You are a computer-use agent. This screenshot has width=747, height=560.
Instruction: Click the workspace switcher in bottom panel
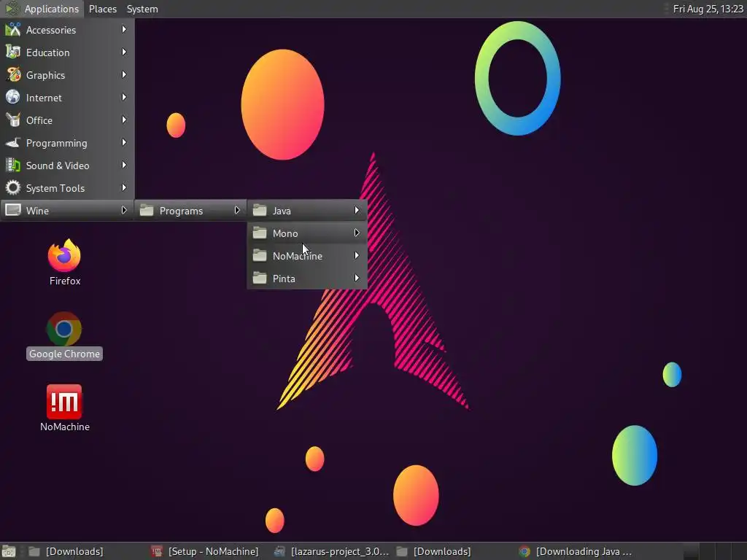(715, 551)
